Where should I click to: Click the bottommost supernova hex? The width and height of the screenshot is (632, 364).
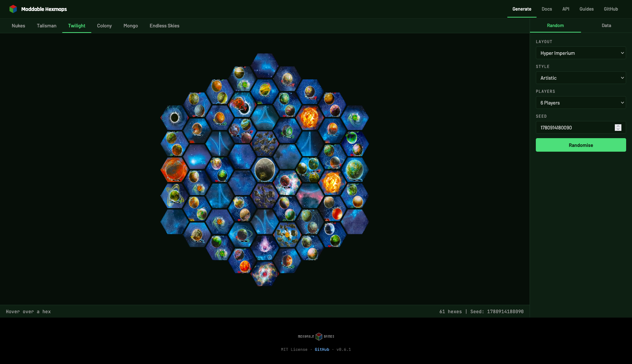pos(265,273)
